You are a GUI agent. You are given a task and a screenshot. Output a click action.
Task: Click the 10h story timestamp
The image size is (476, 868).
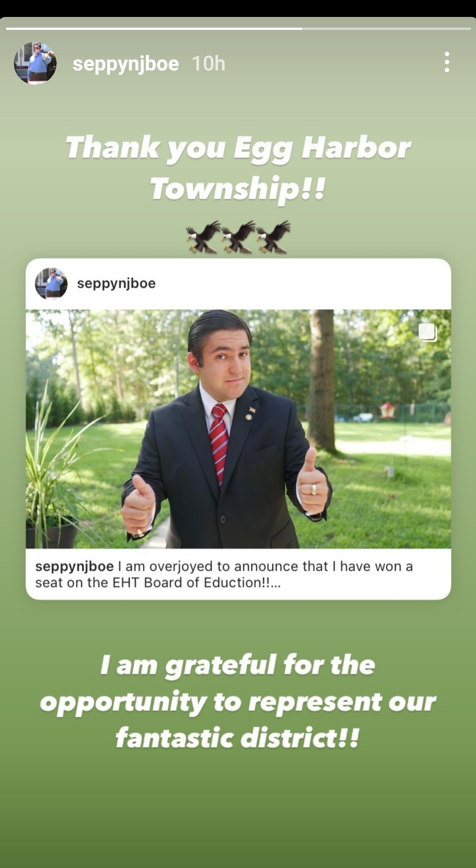[208, 64]
